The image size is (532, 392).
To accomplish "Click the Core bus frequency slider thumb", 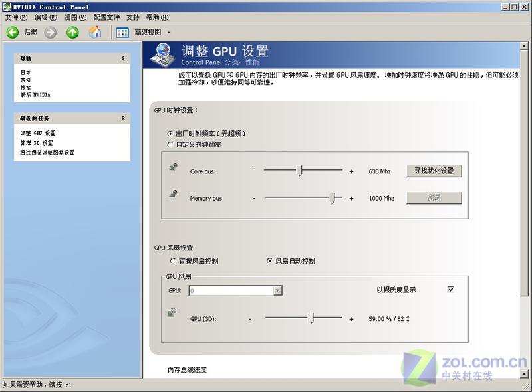I will 299,171.
